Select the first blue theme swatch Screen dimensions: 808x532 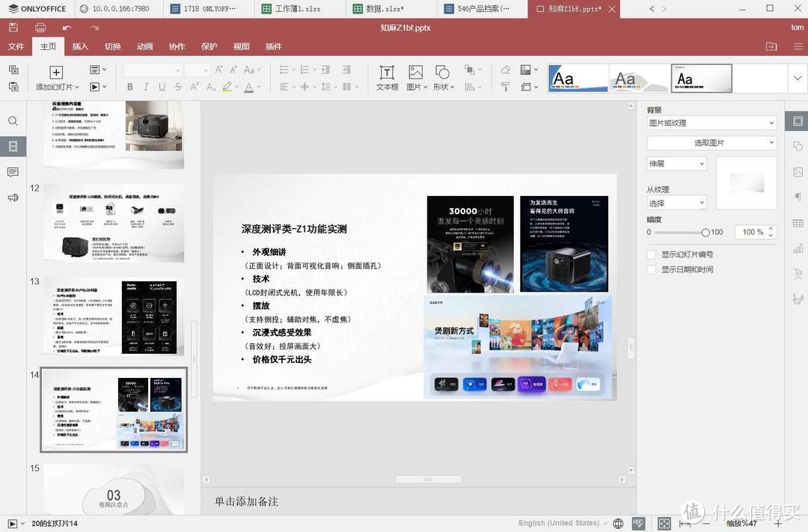coord(578,79)
